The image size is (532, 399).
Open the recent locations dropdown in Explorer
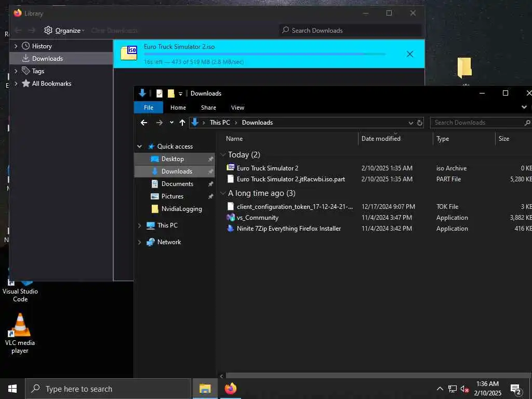[x=171, y=123]
